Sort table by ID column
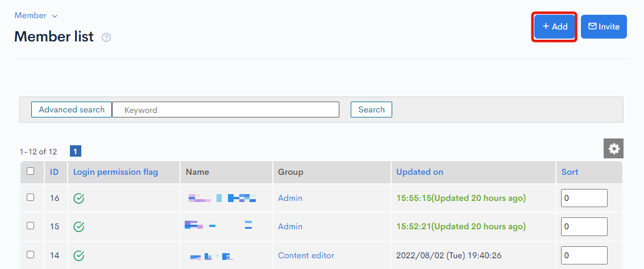644x269 pixels. (x=54, y=172)
